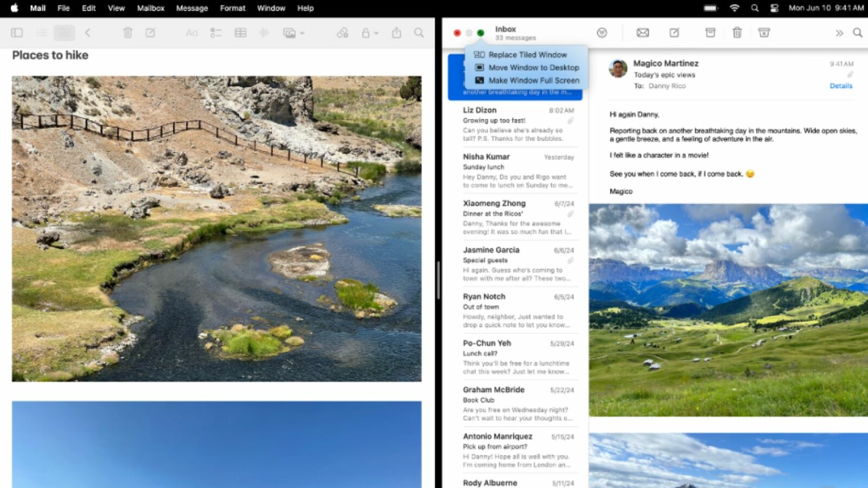Image resolution: width=868 pixels, height=488 pixels.
Task: Share the note via share icon
Action: pyautogui.click(x=397, y=33)
